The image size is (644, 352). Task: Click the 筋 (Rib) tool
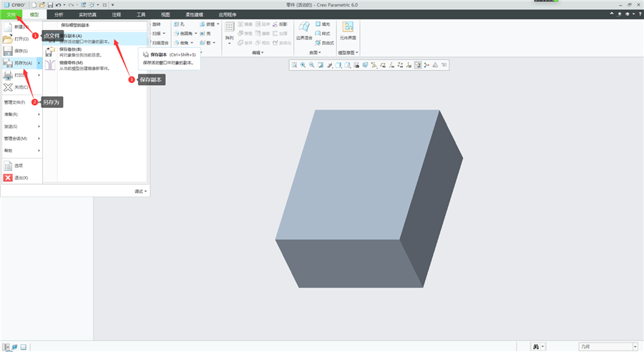click(x=205, y=43)
